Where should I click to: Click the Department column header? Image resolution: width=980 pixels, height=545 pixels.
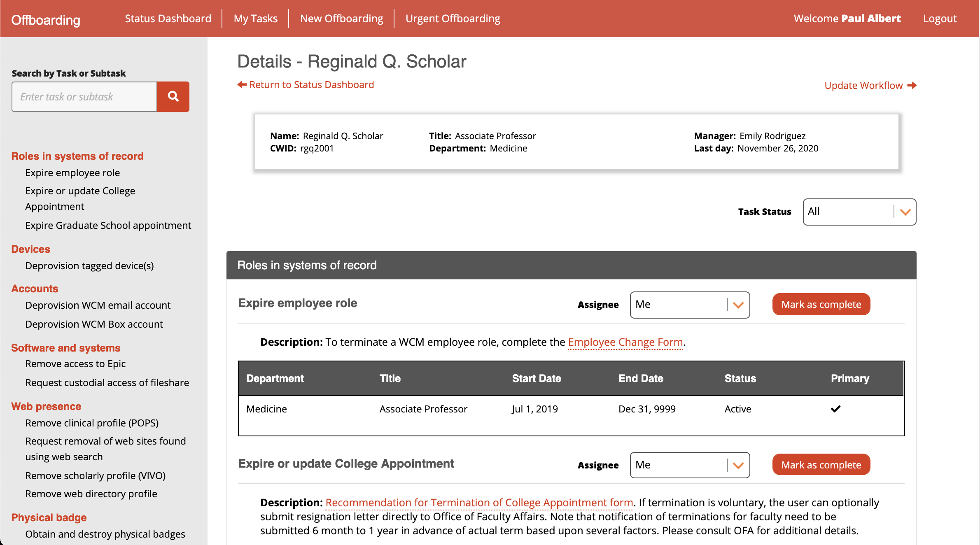point(275,378)
